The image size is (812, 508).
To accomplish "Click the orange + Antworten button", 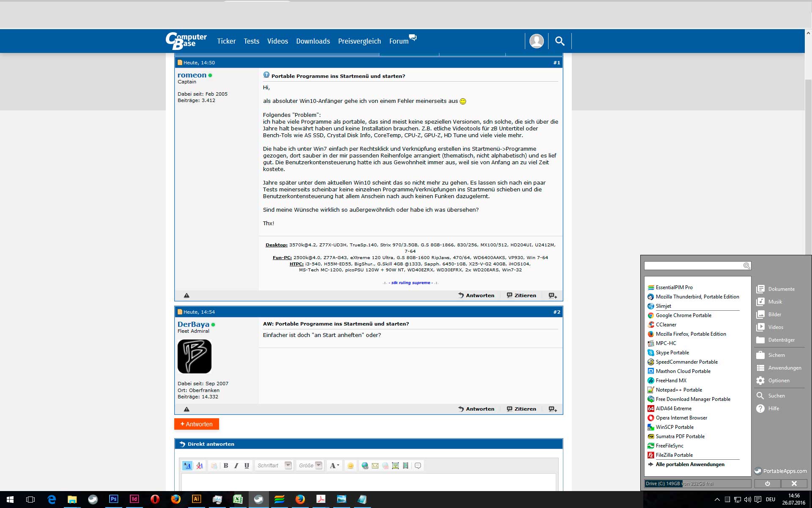I will (197, 424).
